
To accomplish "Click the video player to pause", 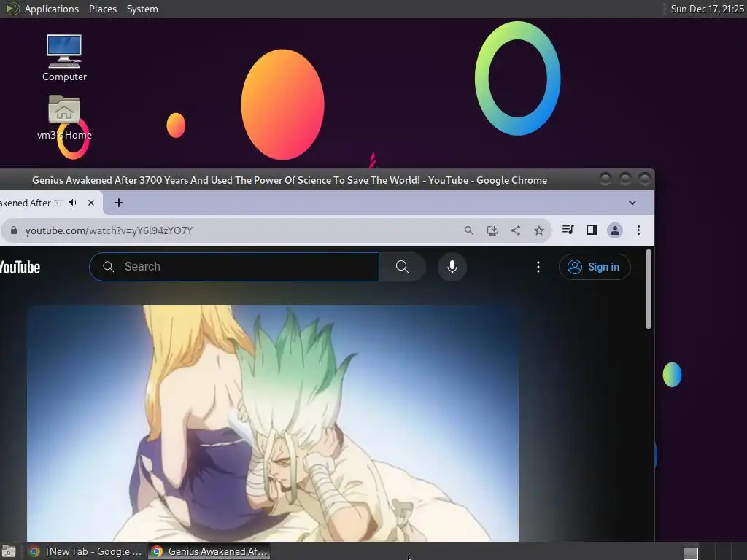I will coord(273,423).
